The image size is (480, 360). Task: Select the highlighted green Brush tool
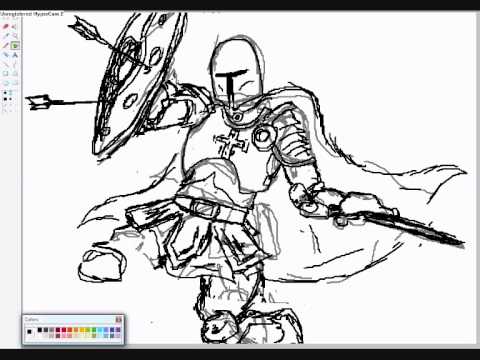(x=15, y=45)
